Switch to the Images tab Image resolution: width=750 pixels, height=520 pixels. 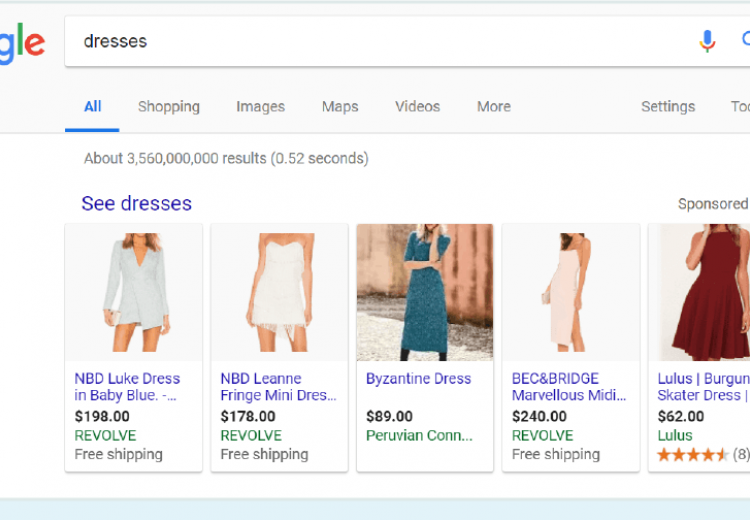[x=260, y=107]
